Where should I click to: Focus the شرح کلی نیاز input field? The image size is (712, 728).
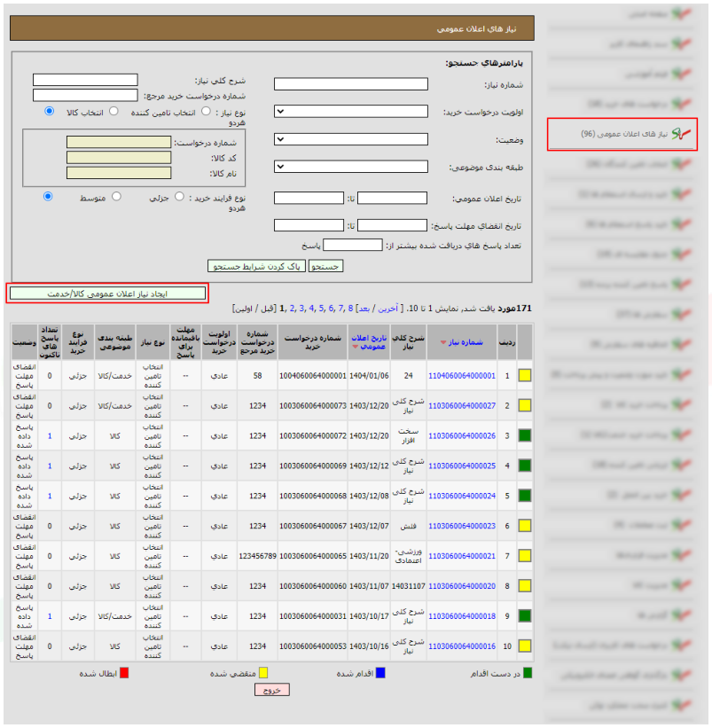point(85,80)
